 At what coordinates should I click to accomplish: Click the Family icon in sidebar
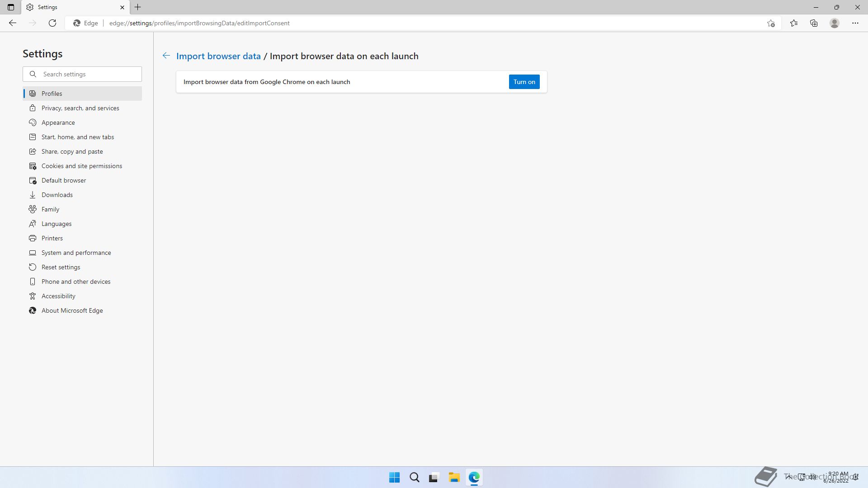click(33, 209)
